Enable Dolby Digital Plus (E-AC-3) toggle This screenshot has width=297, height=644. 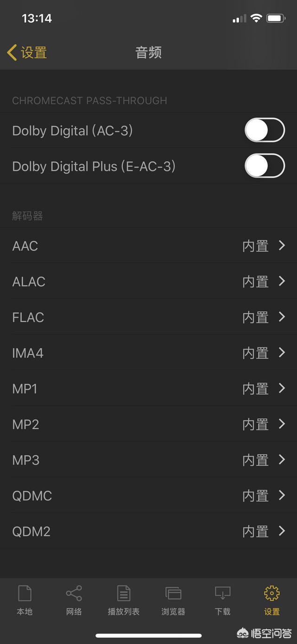click(265, 166)
